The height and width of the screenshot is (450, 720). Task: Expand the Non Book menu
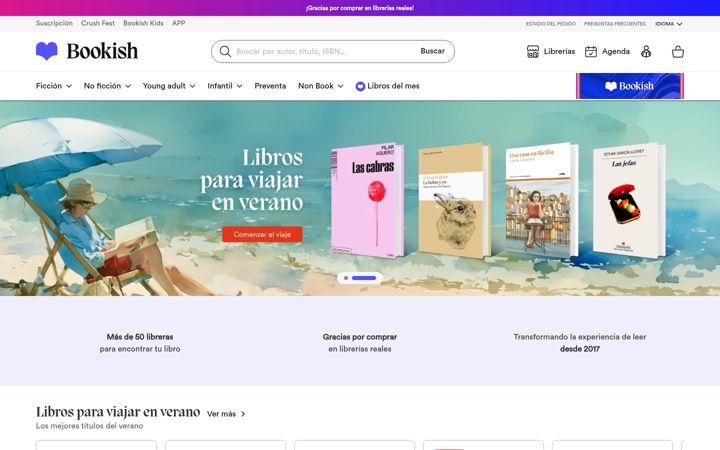[x=321, y=86]
